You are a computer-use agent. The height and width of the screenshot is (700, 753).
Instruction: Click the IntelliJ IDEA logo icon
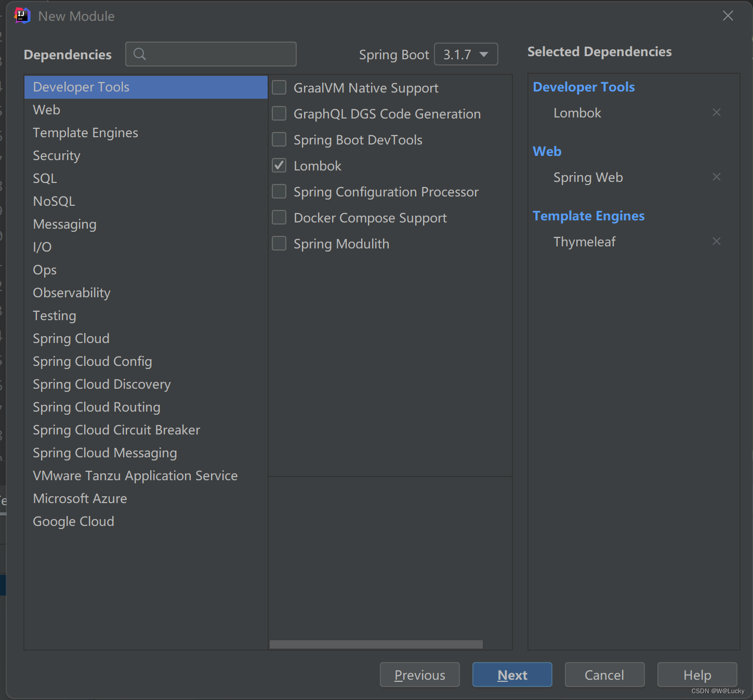point(22,16)
